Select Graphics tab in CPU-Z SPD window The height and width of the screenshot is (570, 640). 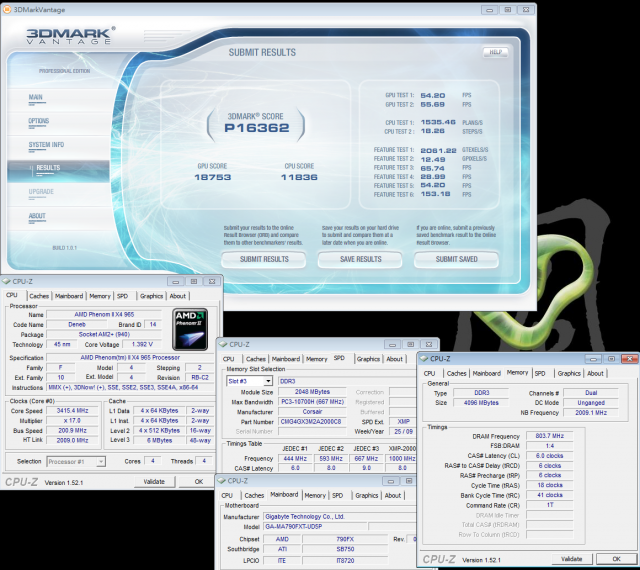click(x=368, y=359)
